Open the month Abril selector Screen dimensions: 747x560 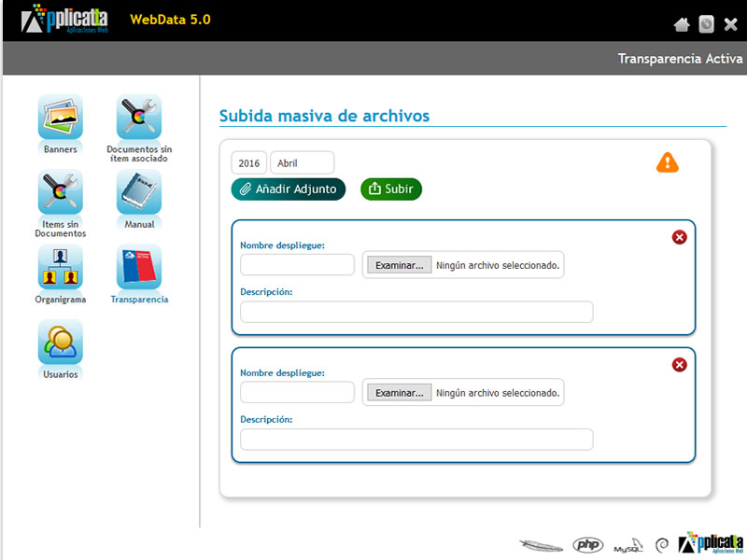point(302,163)
